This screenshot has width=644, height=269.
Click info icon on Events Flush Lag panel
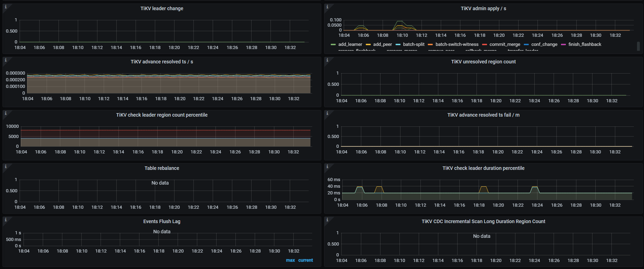click(x=6, y=220)
